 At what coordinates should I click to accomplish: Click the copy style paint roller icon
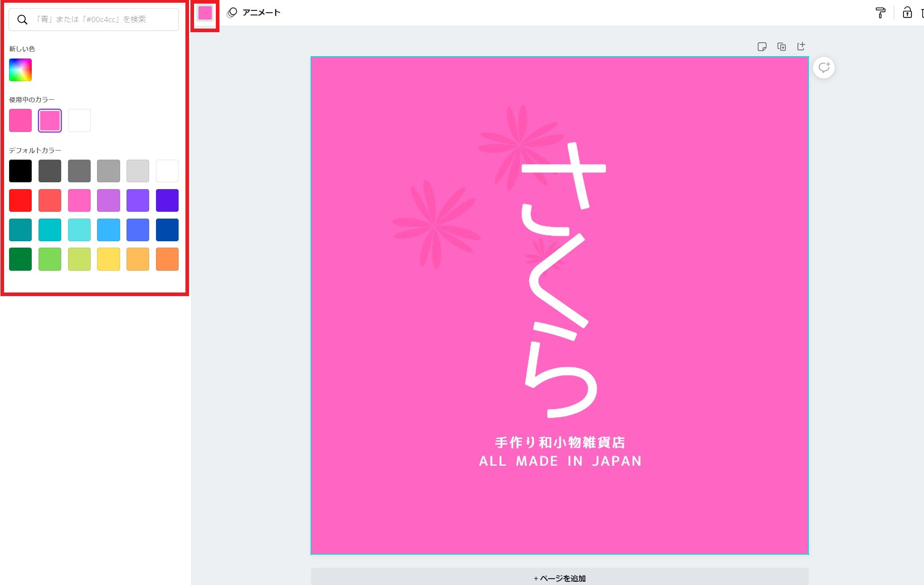tap(880, 13)
